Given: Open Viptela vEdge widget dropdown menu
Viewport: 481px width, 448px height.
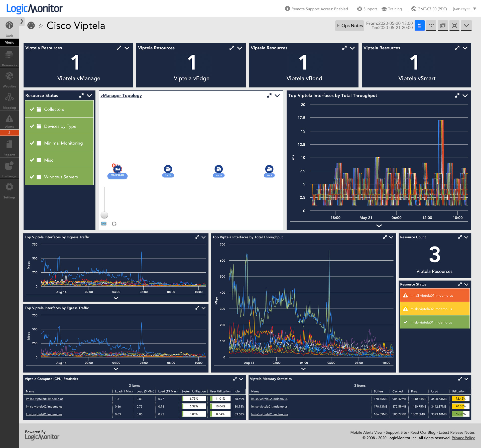Looking at the screenshot, I should [240, 48].
